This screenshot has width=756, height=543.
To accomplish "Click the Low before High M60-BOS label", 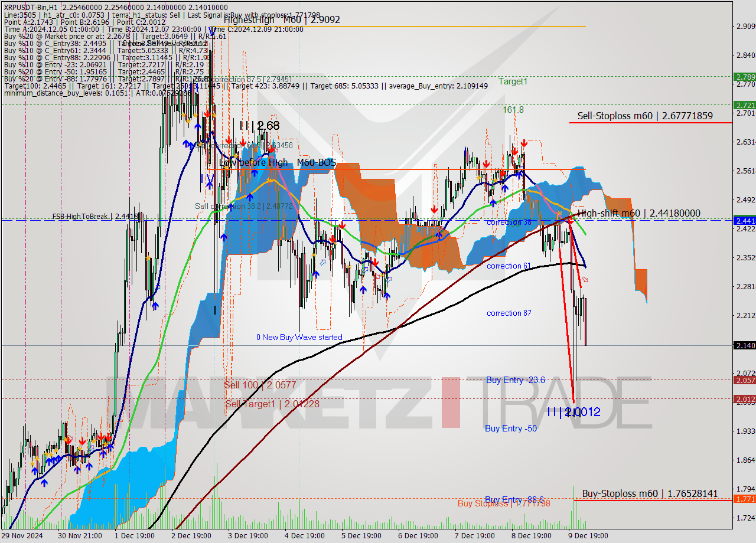I will pos(277,162).
